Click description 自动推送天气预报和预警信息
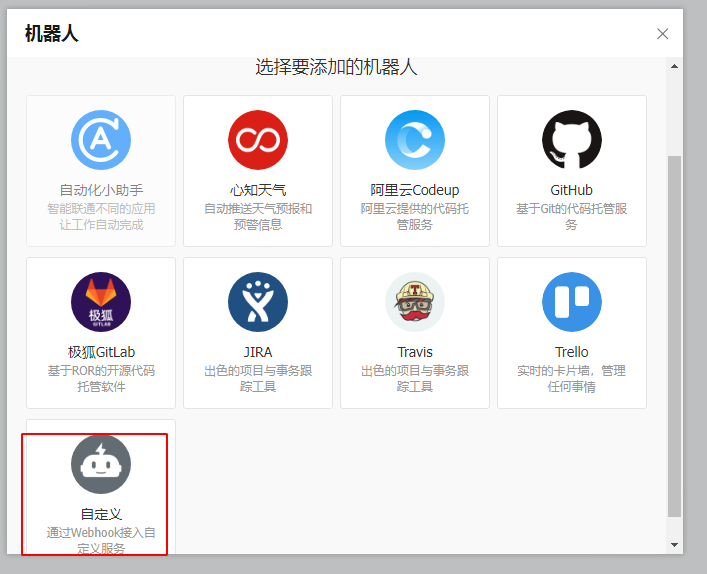This screenshot has height=574, width=707. pos(258,216)
